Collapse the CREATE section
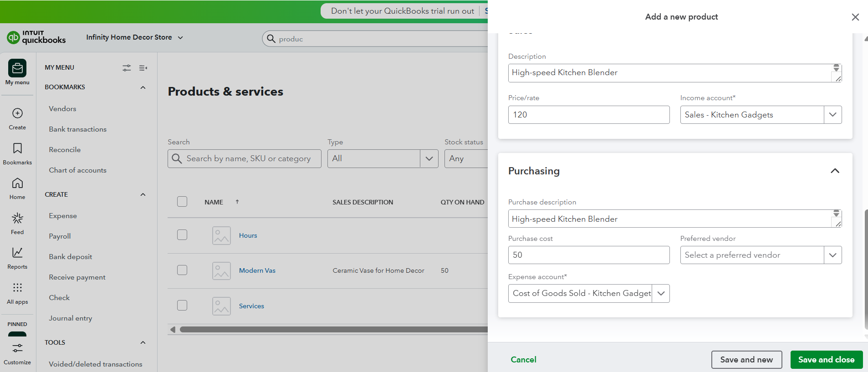This screenshot has height=372, width=868. [143, 195]
